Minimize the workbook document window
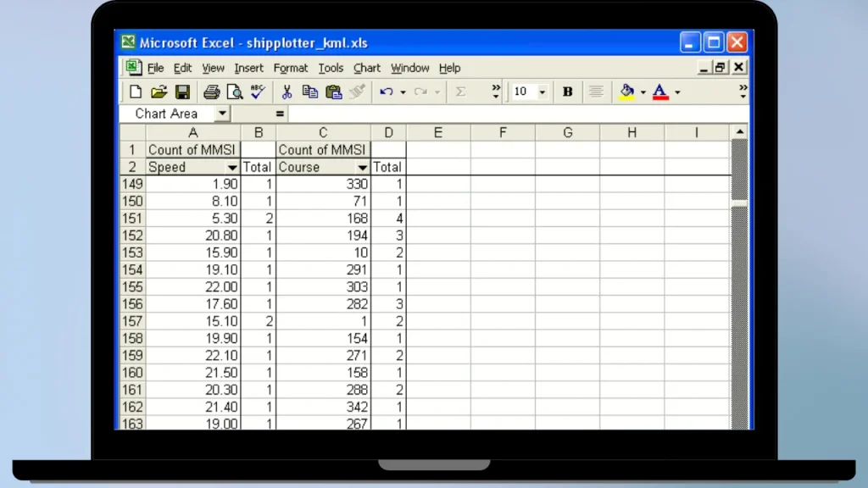 click(703, 68)
